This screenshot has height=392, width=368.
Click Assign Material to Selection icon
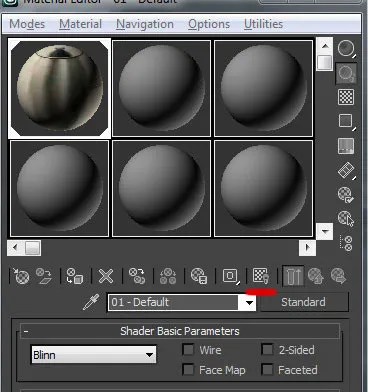(75, 276)
